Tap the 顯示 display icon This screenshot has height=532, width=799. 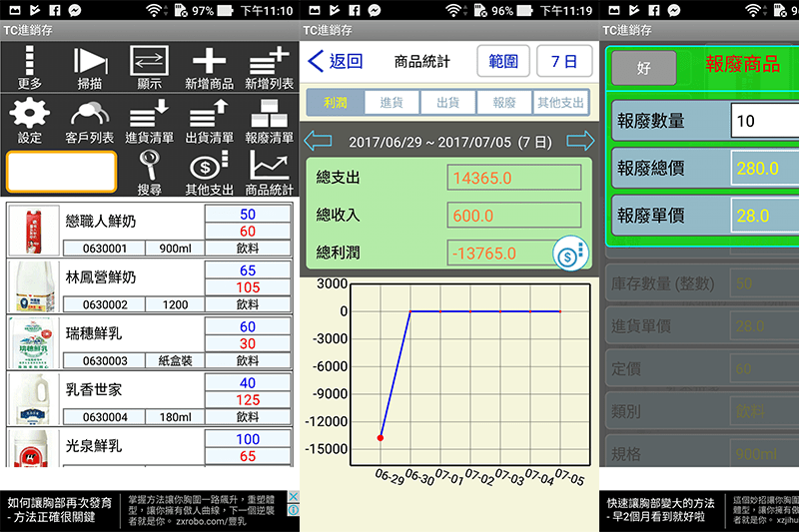pyautogui.click(x=149, y=67)
